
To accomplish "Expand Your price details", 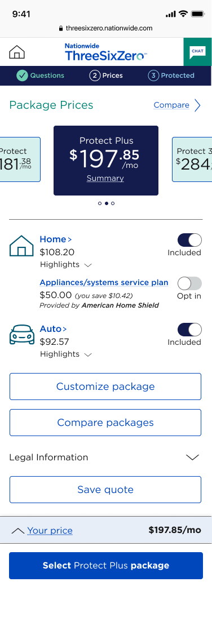I will pyautogui.click(x=42, y=531).
